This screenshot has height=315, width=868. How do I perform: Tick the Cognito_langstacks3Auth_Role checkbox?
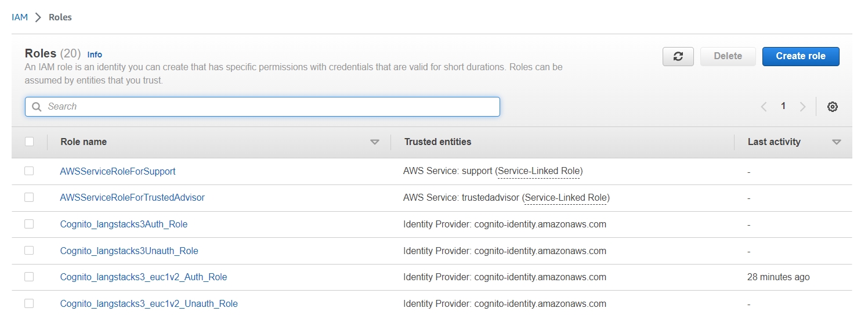pos(29,224)
